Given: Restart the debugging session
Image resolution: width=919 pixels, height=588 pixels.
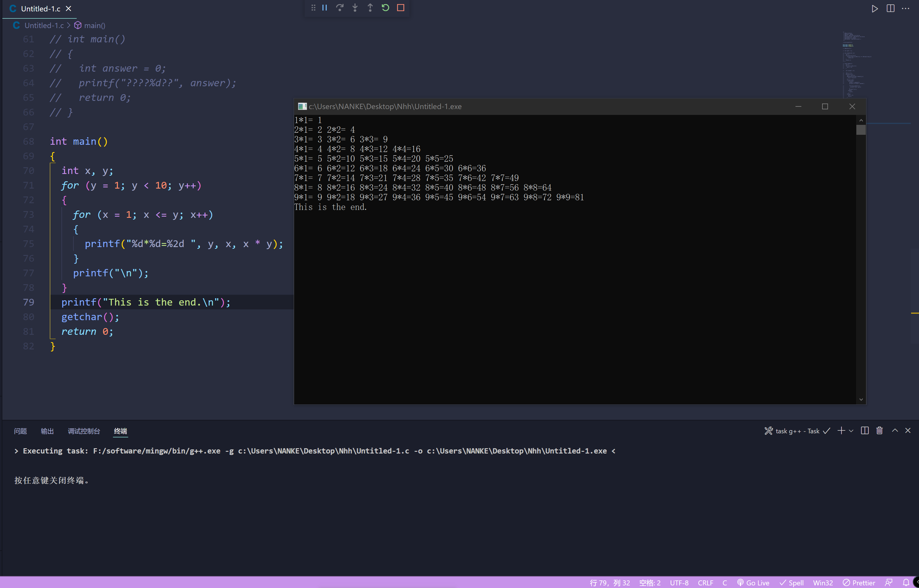Looking at the screenshot, I should click(385, 8).
